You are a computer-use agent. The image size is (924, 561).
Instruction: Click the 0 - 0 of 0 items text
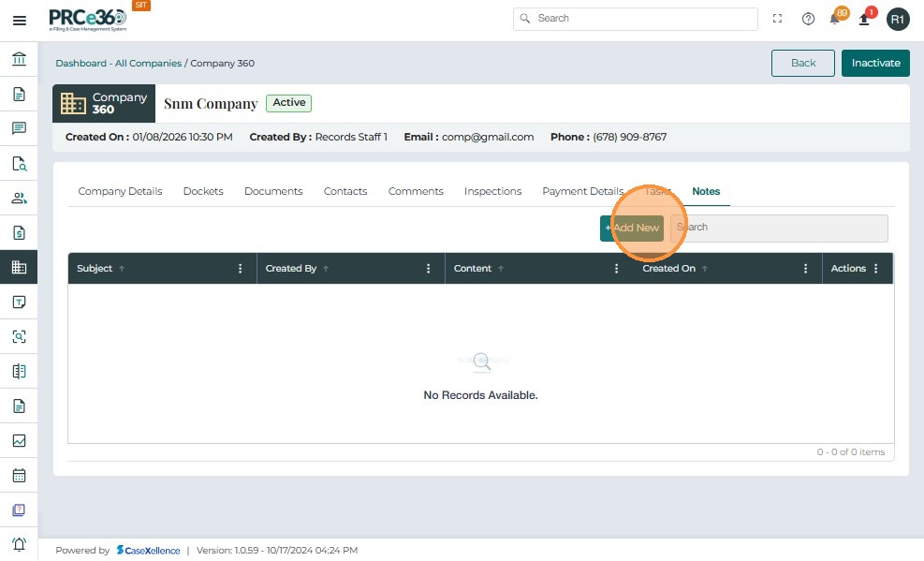coord(851,452)
